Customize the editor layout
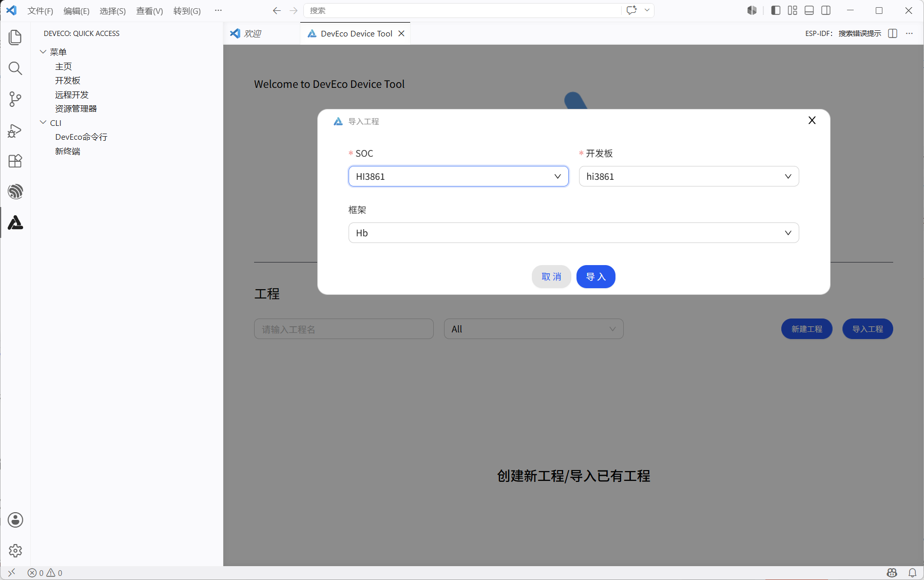This screenshot has width=924, height=580. pyautogui.click(x=793, y=10)
